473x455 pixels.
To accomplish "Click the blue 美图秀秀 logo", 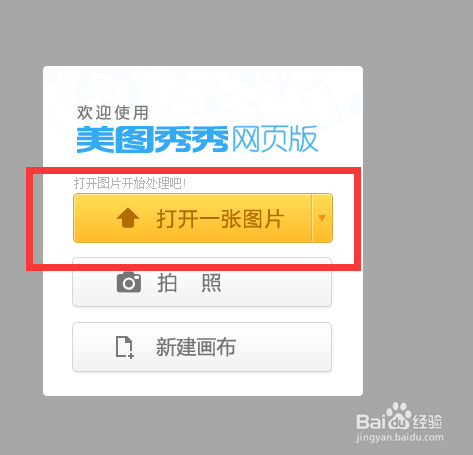I will click(x=152, y=139).
